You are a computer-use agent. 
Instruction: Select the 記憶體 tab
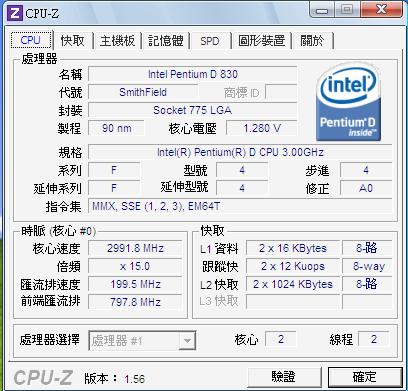pyautogui.click(x=166, y=41)
